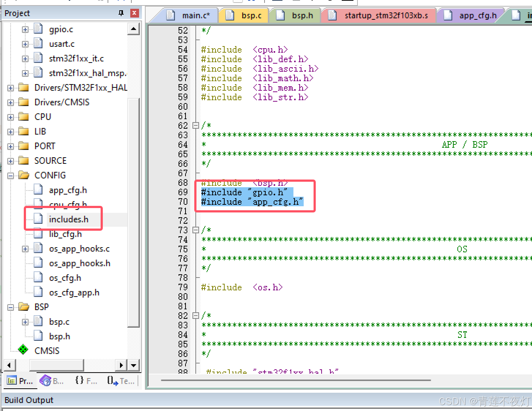Image resolution: width=532 pixels, height=411 pixels.
Task: Click the CMSIS component icon in the tree
Action: click(23, 350)
